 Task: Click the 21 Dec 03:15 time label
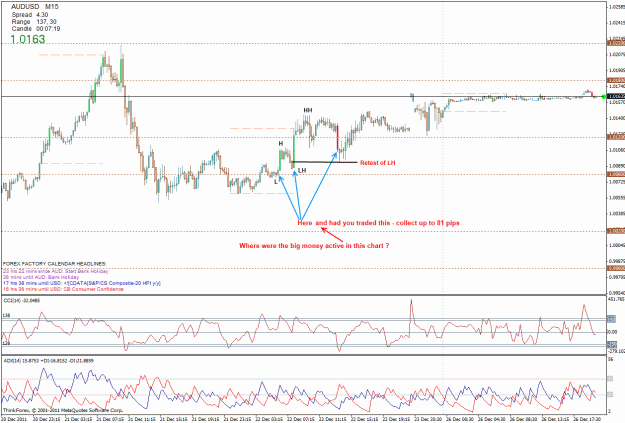[78, 419]
